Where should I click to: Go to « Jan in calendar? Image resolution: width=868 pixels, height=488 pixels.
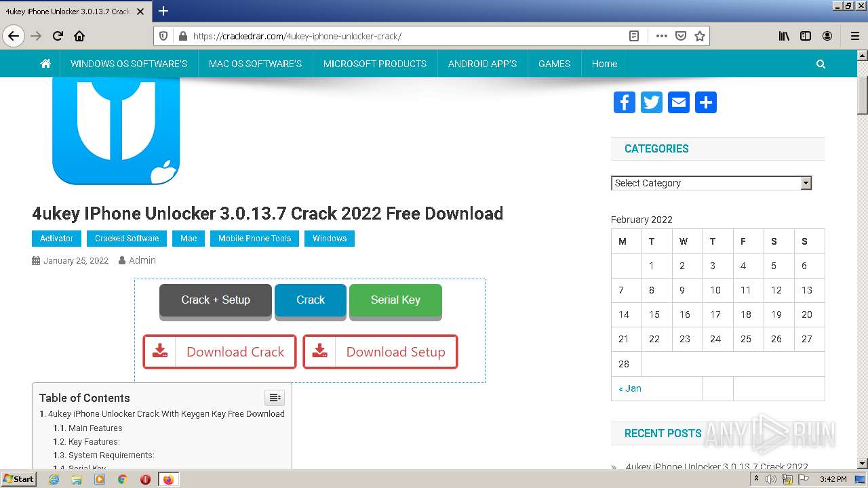630,388
